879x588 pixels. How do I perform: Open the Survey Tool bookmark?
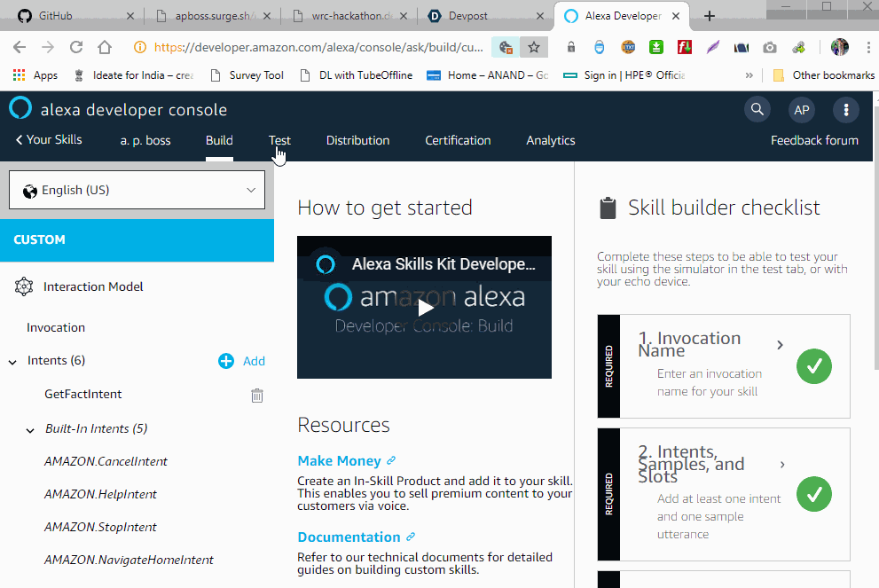pyautogui.click(x=247, y=75)
